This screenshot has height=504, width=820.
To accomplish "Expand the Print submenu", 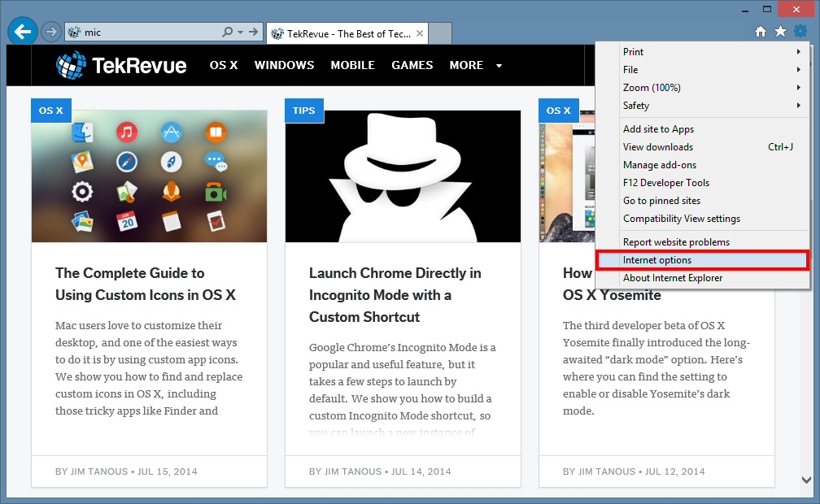I will [702, 52].
